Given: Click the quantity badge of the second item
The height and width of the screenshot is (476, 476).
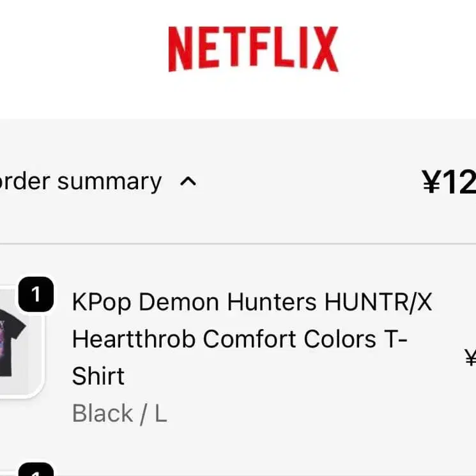Looking at the screenshot, I should tap(36, 472).
